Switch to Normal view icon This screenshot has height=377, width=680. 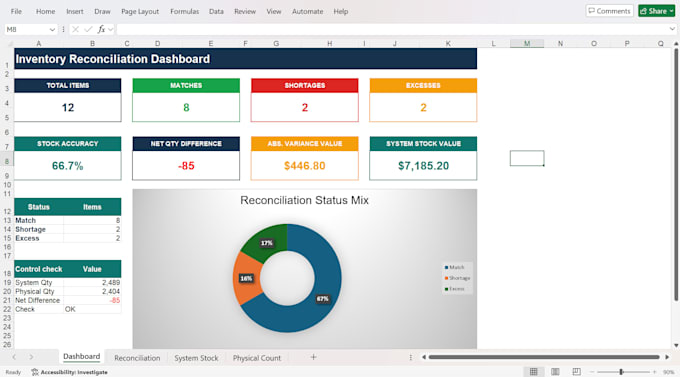pyautogui.click(x=533, y=372)
